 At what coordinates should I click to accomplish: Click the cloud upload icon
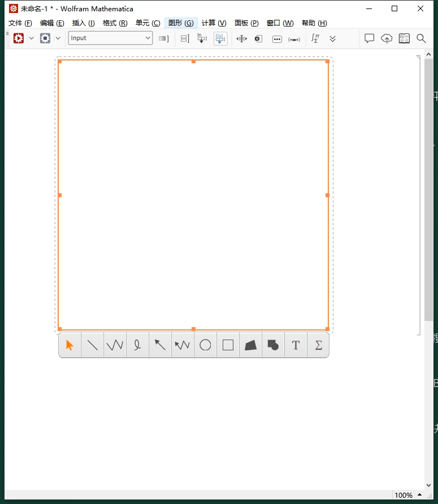pyautogui.click(x=387, y=38)
